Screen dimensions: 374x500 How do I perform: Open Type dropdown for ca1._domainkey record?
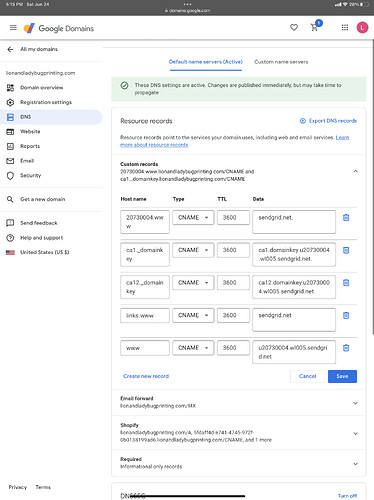tap(193, 250)
